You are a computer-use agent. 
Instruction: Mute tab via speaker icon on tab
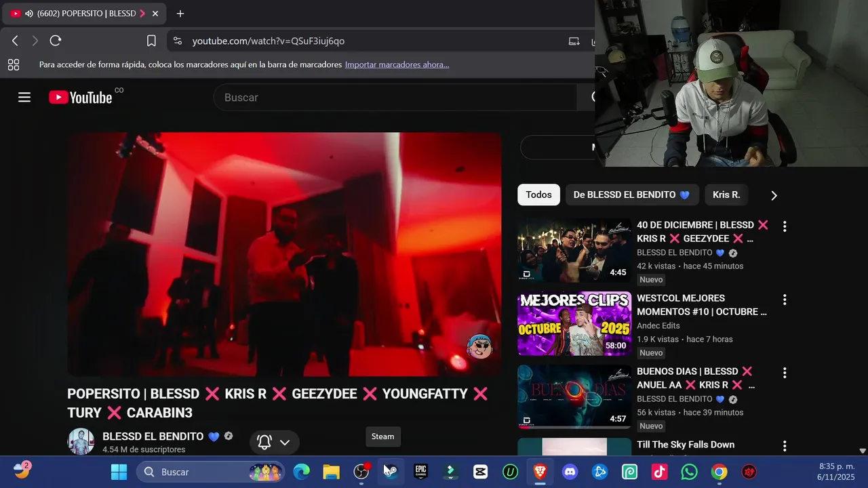(29, 14)
